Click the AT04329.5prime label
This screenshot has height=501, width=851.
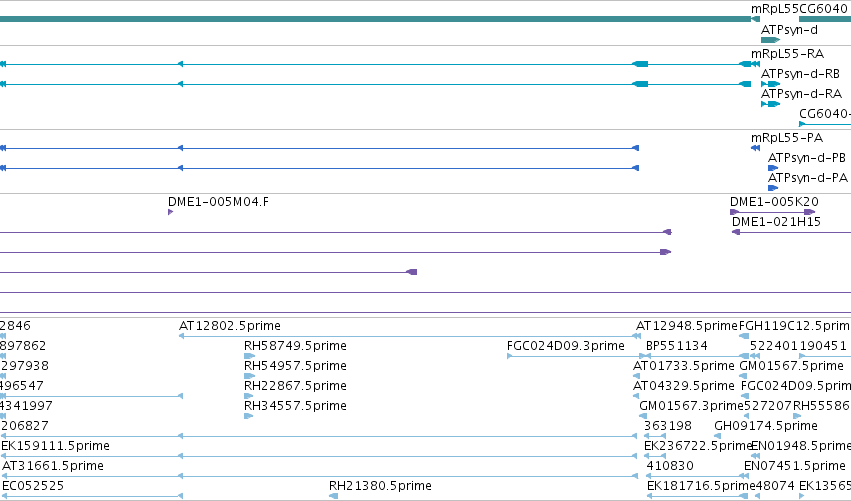684,386
